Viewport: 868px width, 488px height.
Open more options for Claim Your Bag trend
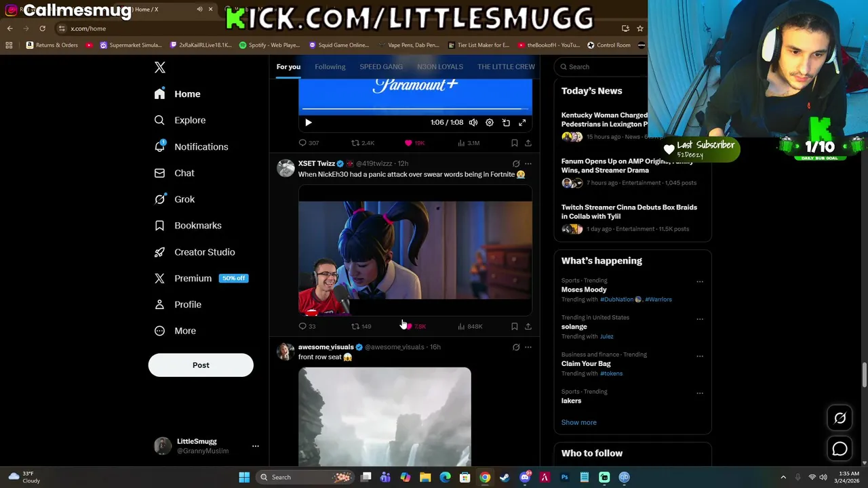coord(700,356)
